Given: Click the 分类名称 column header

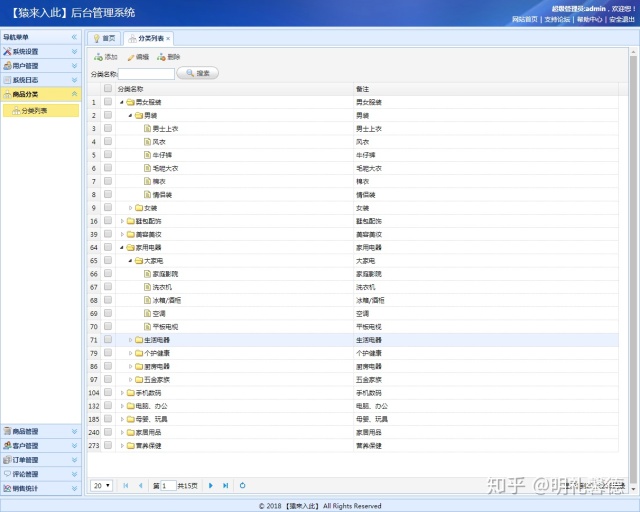Looking at the screenshot, I should [234, 89].
